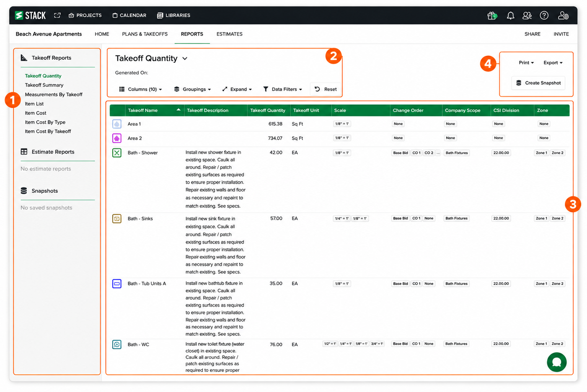
Task: Open the Groupings dropdown
Action: pos(192,89)
